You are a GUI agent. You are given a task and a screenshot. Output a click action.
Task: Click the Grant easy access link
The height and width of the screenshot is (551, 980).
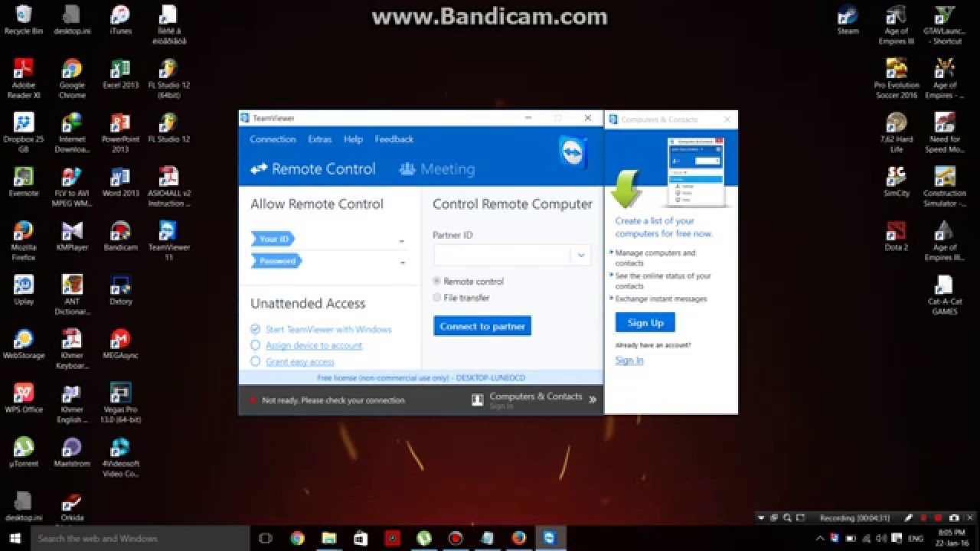tap(300, 362)
